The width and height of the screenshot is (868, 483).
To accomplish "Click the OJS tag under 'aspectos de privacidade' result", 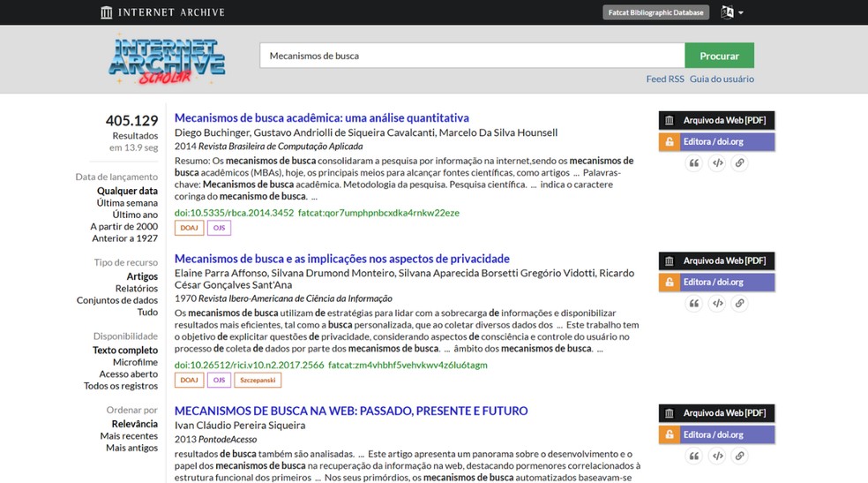I will [x=220, y=380].
